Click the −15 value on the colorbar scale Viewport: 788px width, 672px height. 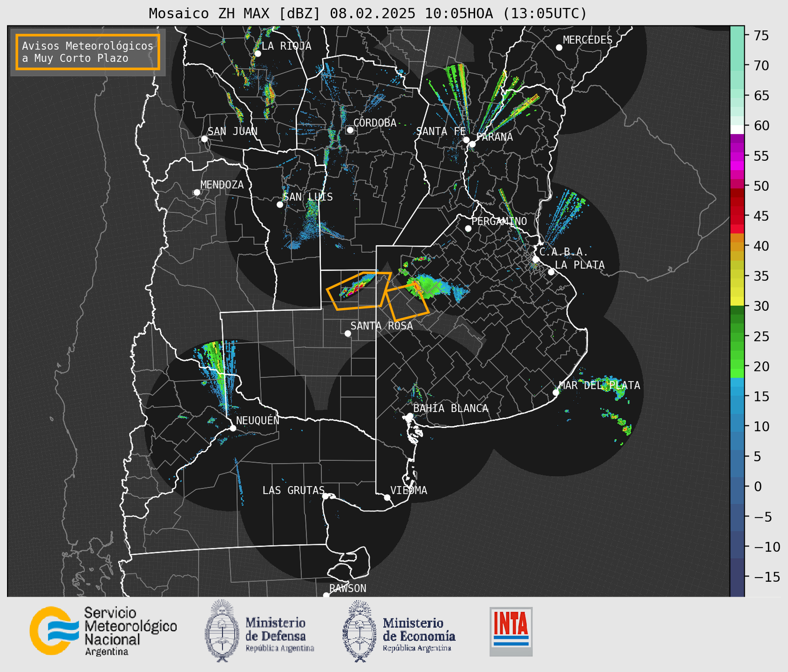[767, 577]
